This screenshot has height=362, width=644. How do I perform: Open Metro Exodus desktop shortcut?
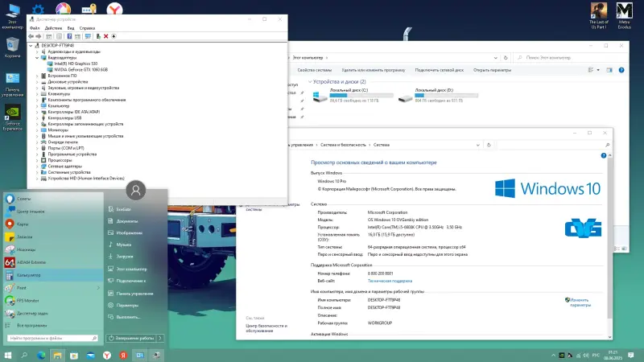click(625, 15)
